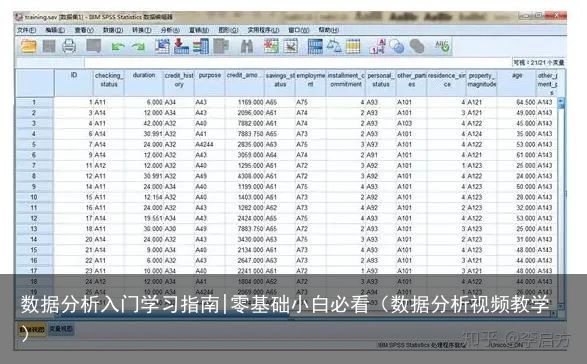
Task: Click the Insert variable icon
Action: (x=291, y=46)
